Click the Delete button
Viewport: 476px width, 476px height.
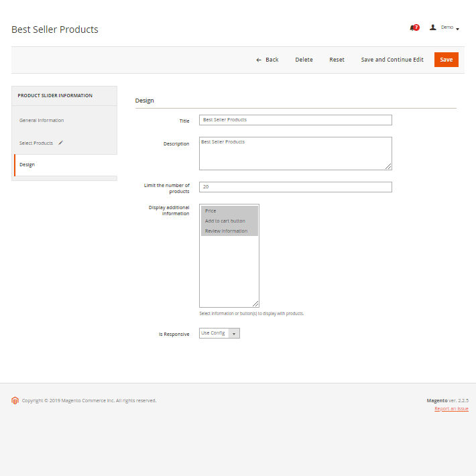pos(304,60)
